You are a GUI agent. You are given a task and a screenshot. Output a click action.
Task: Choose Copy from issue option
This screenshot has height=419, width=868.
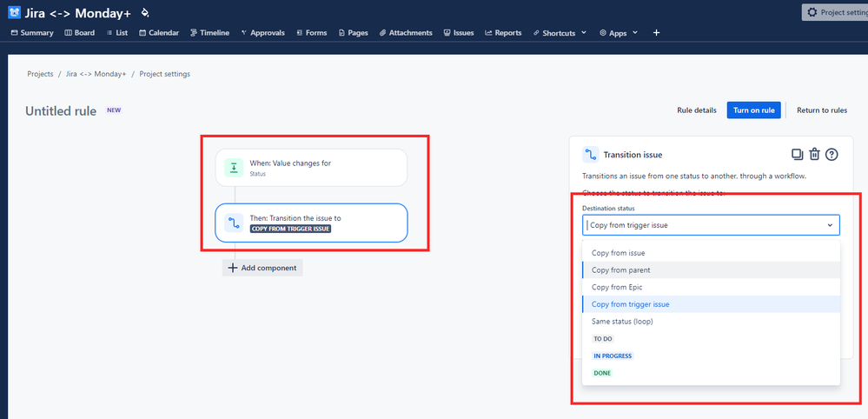[x=711, y=253]
